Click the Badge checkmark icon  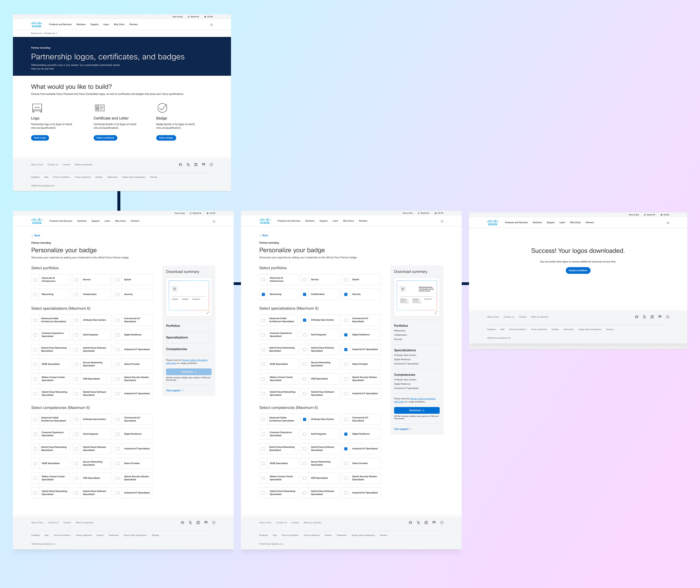tap(162, 108)
